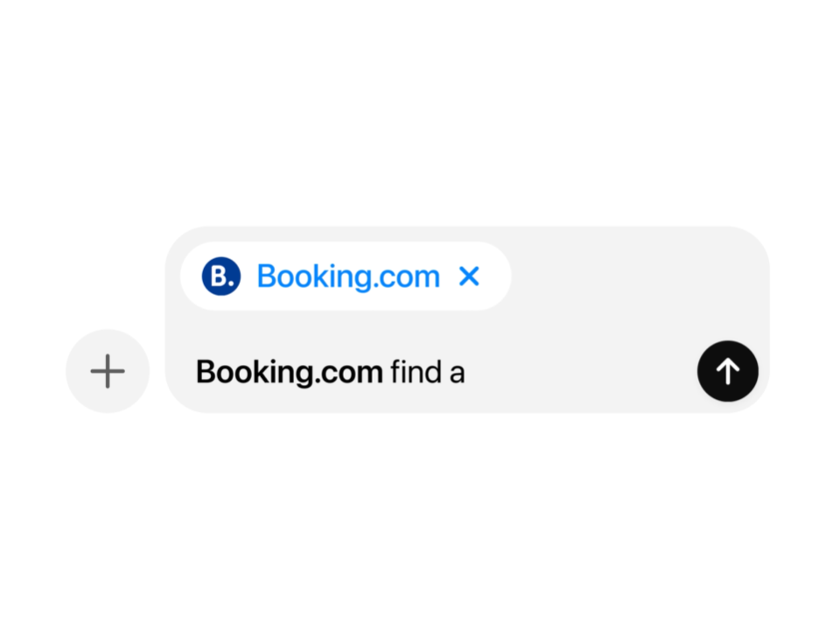Submit the "Booking.com find a" prompt

(727, 372)
